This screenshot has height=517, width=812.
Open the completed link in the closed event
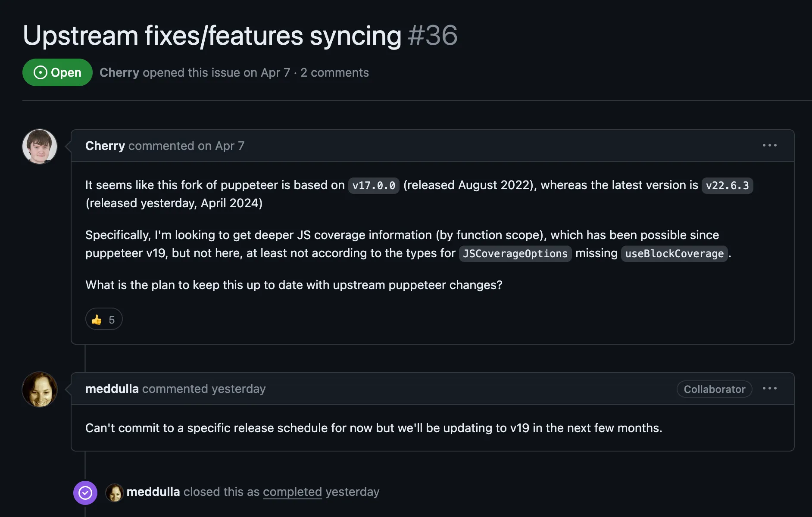point(292,492)
